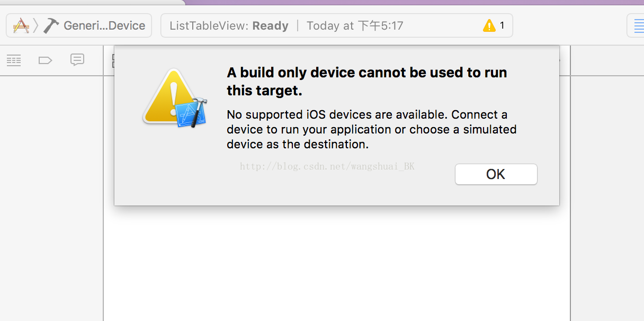
Task: Click the yellow warning triangle in toolbar
Action: pos(489,25)
